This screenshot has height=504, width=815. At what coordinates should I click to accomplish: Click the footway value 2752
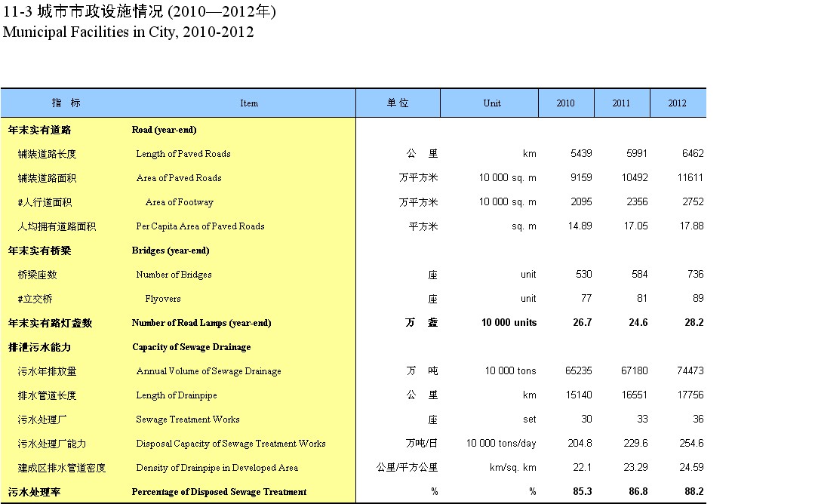tap(693, 201)
